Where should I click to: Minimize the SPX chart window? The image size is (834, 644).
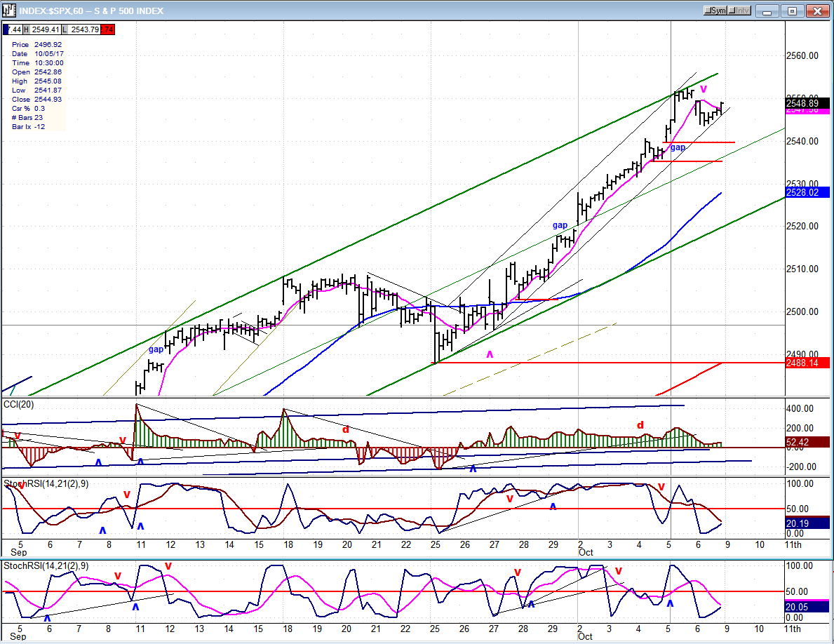pyautogui.click(x=772, y=11)
